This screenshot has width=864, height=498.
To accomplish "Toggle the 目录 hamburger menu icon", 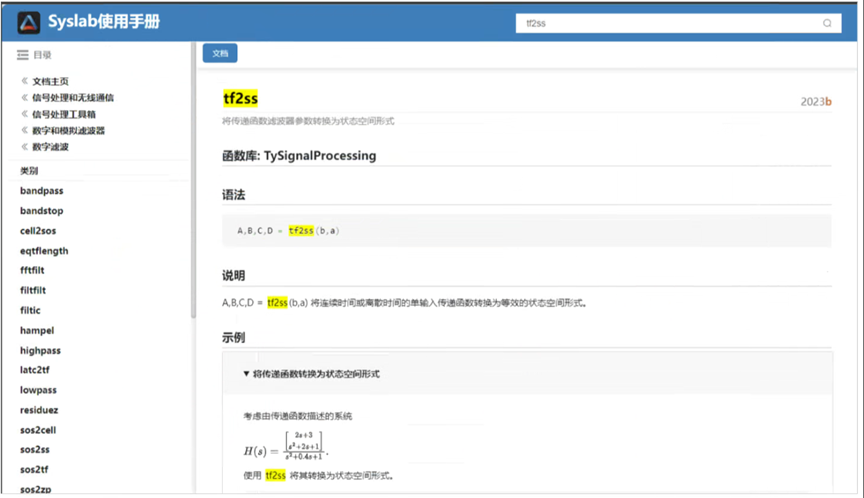I will click(x=23, y=55).
